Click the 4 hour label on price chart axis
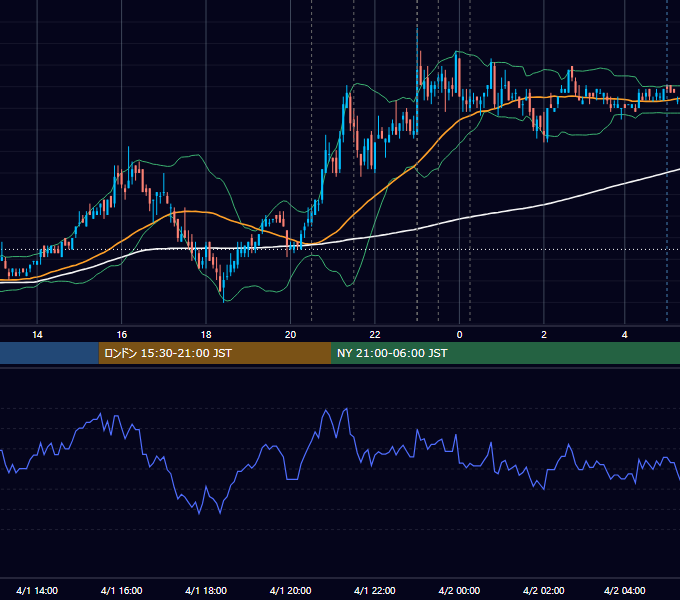 pos(624,335)
